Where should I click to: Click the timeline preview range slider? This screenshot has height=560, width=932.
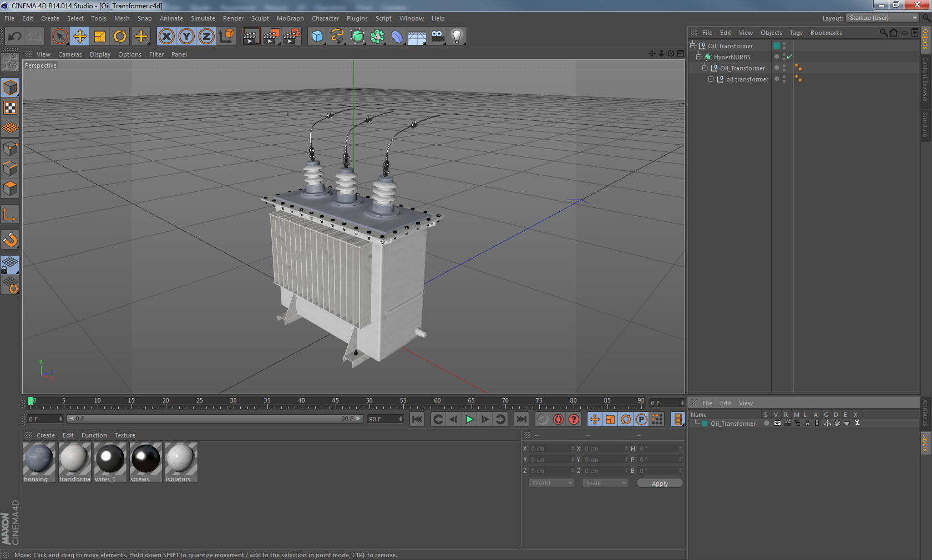[215, 419]
